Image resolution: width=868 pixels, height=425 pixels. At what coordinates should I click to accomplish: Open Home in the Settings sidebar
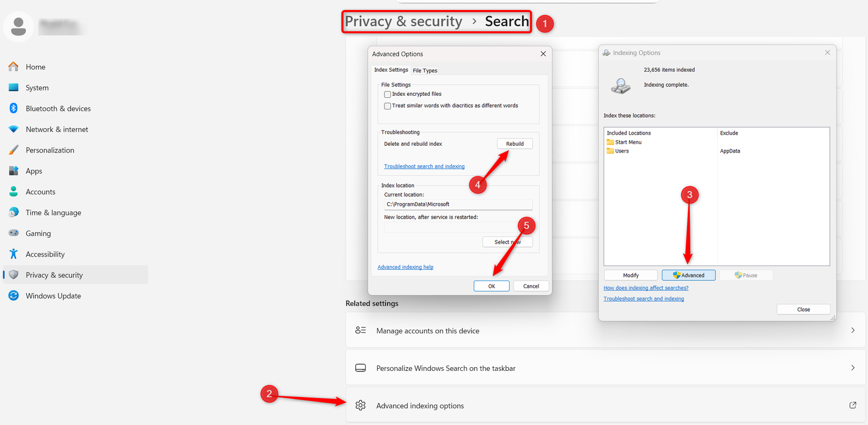(x=35, y=67)
